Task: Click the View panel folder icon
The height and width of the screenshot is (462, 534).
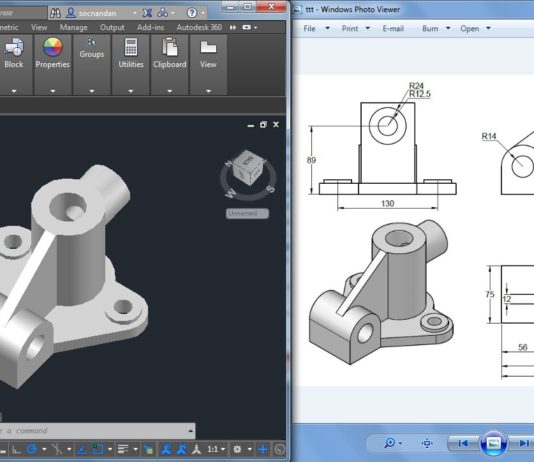Action: tap(208, 47)
